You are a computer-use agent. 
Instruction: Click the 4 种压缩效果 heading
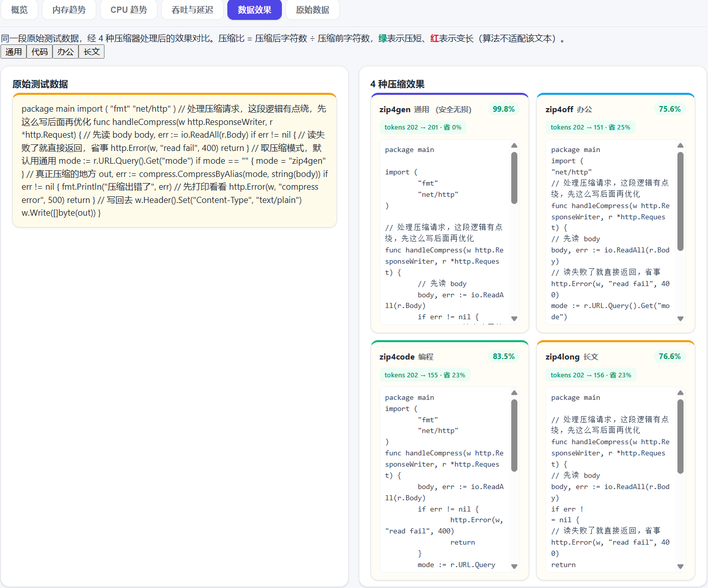tap(398, 84)
